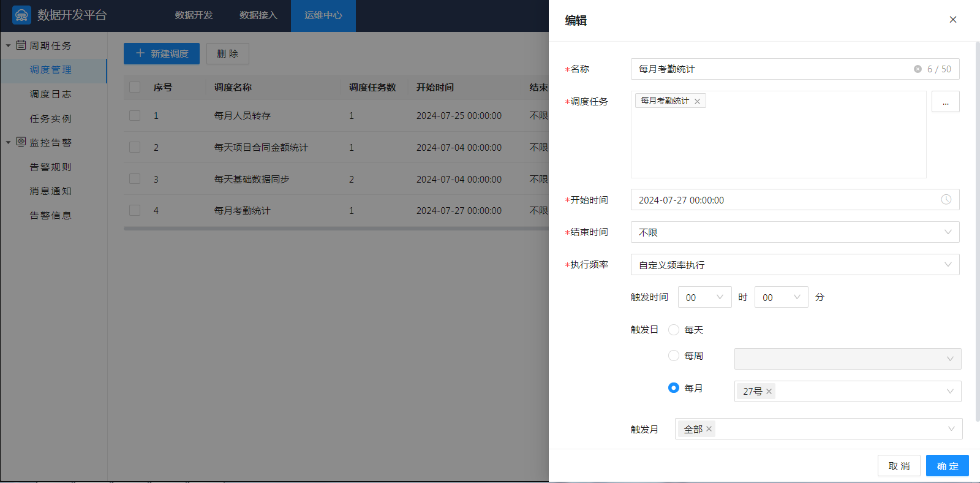The height and width of the screenshot is (483, 980).
Task: Open 调度日志 in the sidebar
Action: pos(51,94)
